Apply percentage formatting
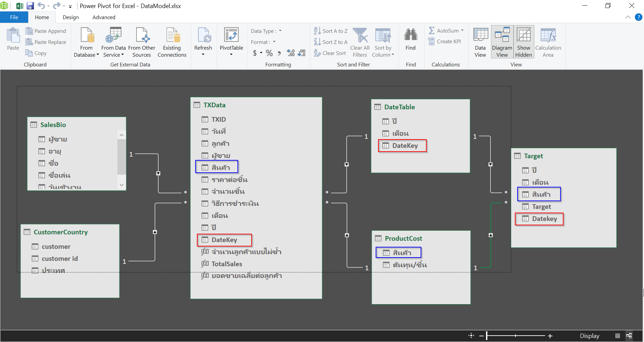Image resolution: width=644 pixels, height=342 pixels. pos(269,53)
